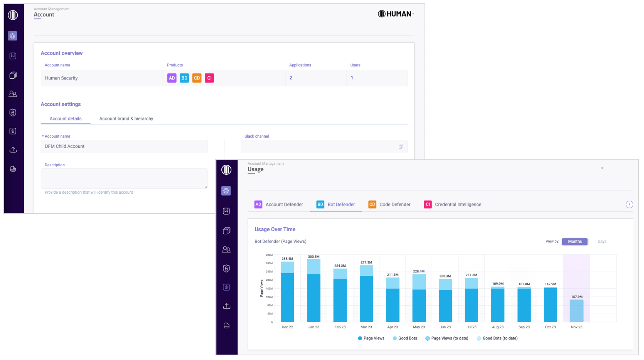Viewport: 644px width, 360px height.
Task: Click the Aug 23 bar in usage chart
Action: (x=497, y=304)
